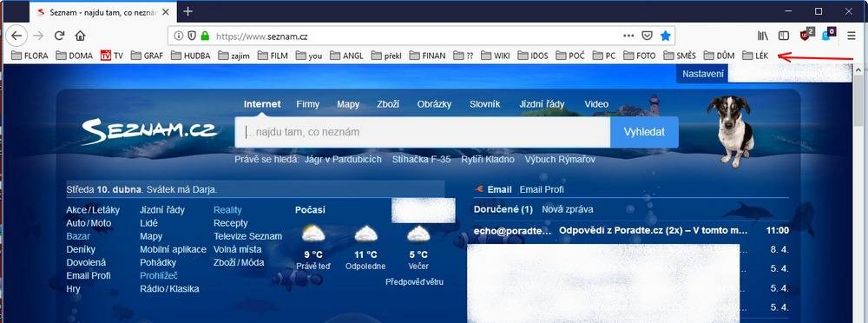The image size is (868, 323).
Task: Open page actions three-dots menu
Action: click(x=628, y=36)
